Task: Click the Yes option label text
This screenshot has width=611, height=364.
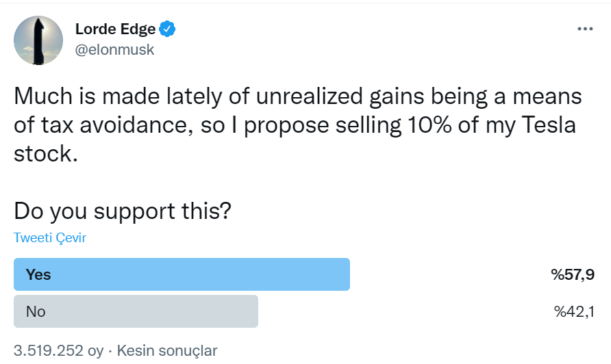Action: point(38,274)
